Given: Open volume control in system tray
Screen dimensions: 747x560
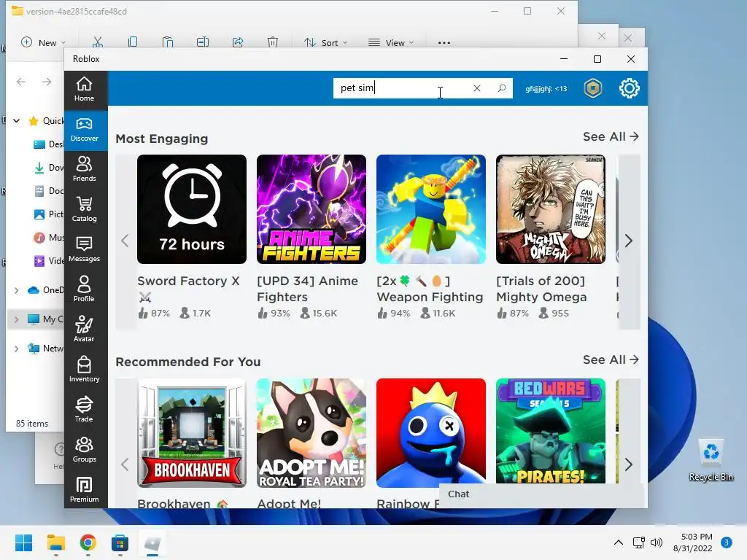Looking at the screenshot, I should click(x=657, y=542).
